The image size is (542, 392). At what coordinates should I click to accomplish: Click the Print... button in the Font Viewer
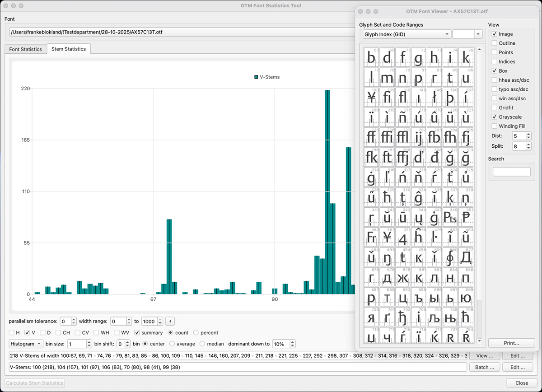(x=511, y=343)
